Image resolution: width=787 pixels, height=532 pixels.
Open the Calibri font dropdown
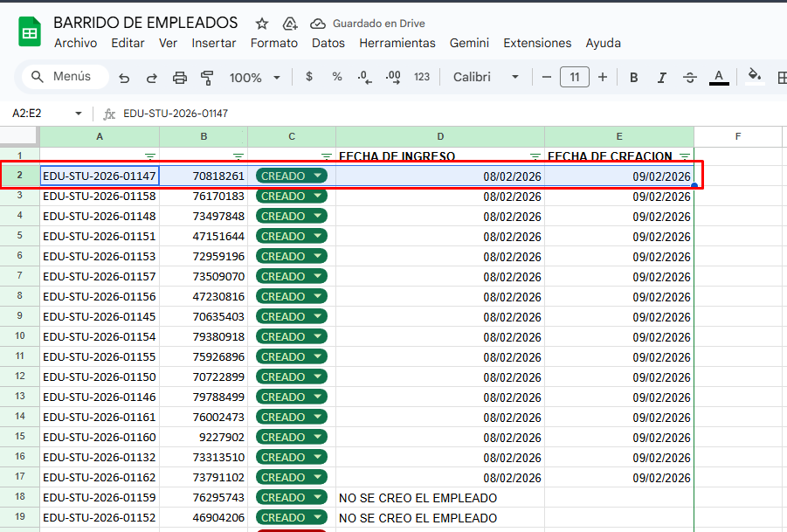pos(486,77)
